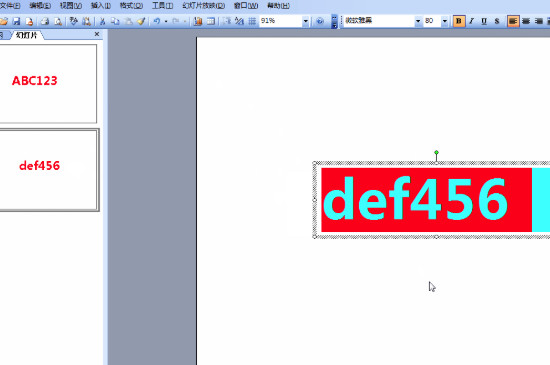Select the def456 slide thumbnail

pyautogui.click(x=49, y=170)
